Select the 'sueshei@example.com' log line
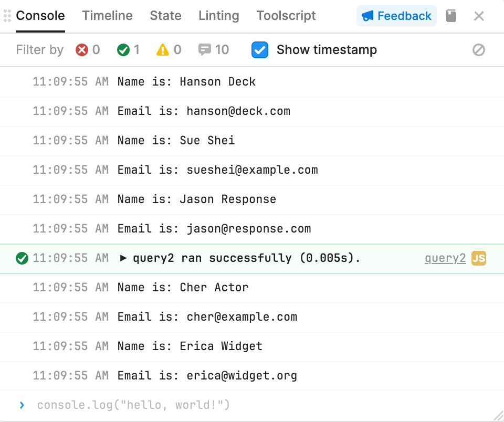 click(x=252, y=170)
